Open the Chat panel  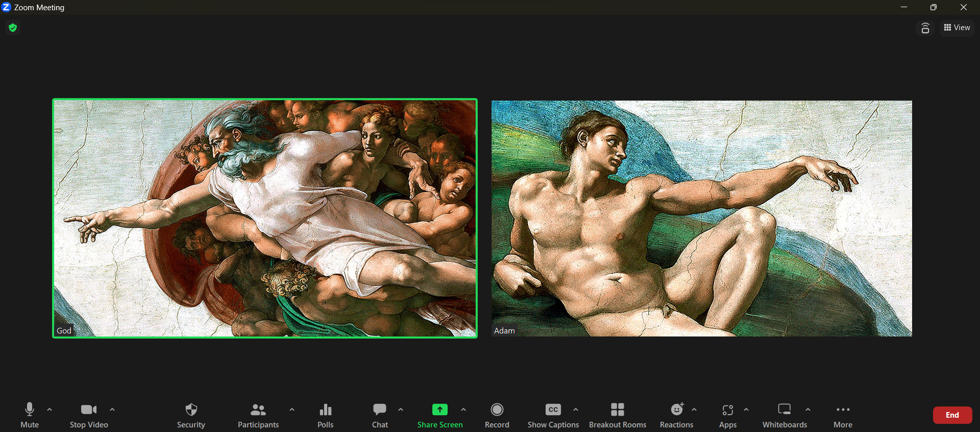[x=380, y=415]
